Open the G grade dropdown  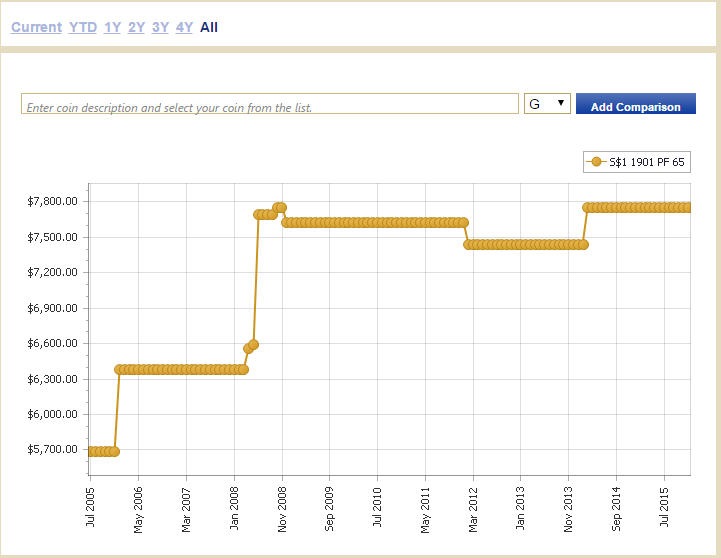point(547,104)
